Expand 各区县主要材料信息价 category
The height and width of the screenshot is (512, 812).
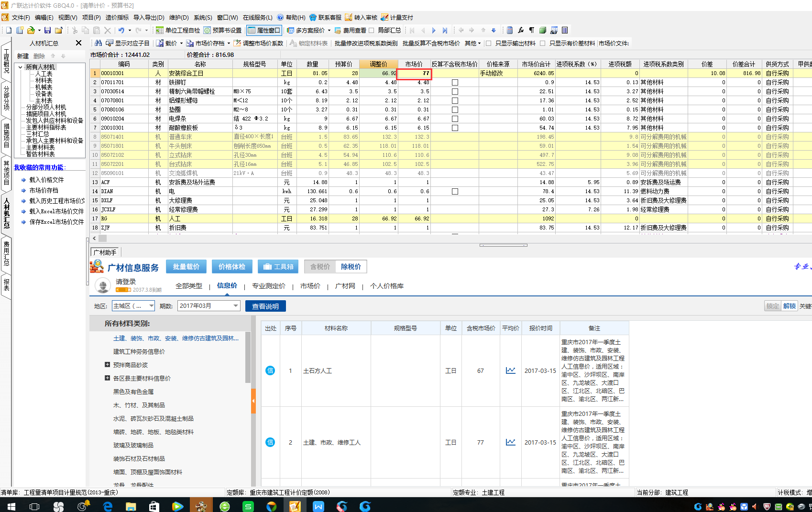point(107,378)
